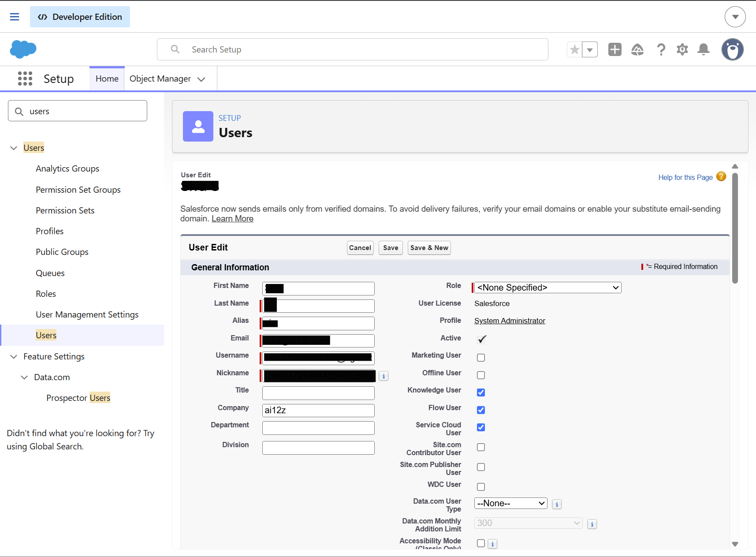
Task: Switch to the Object Manager tab
Action: tap(160, 79)
